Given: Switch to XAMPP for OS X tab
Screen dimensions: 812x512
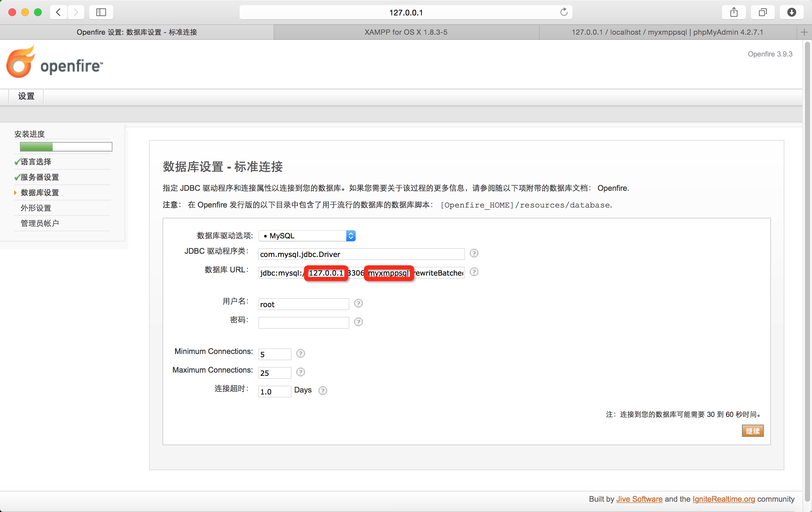Looking at the screenshot, I should (x=406, y=32).
